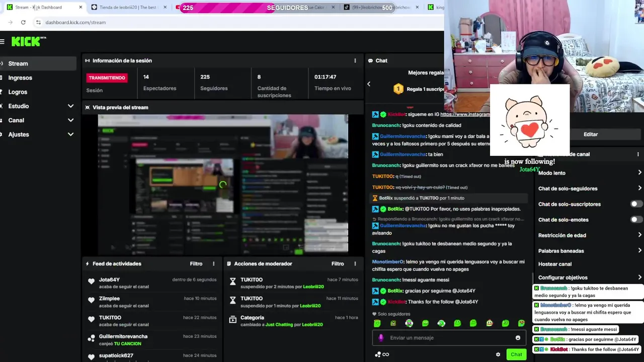Open the Filtro dropdown in Acciones de moderador
This screenshot has width=644, height=362.
(x=338, y=263)
